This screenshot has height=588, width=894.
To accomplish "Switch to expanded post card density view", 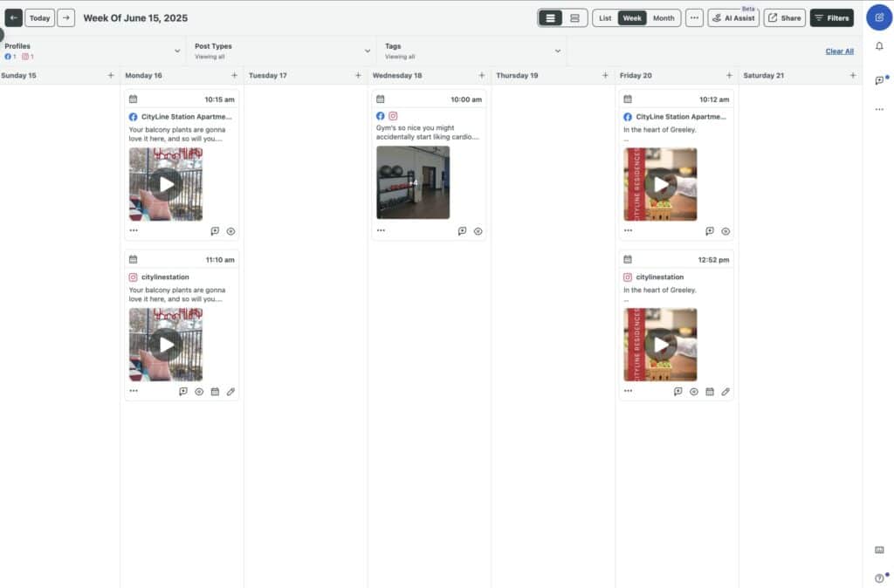I will coord(550,18).
